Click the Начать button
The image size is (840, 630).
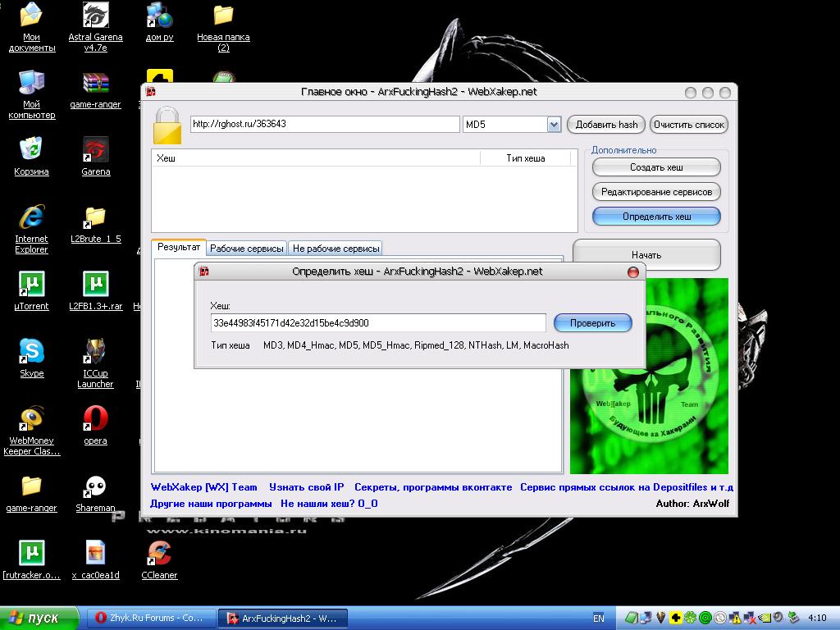click(x=646, y=255)
